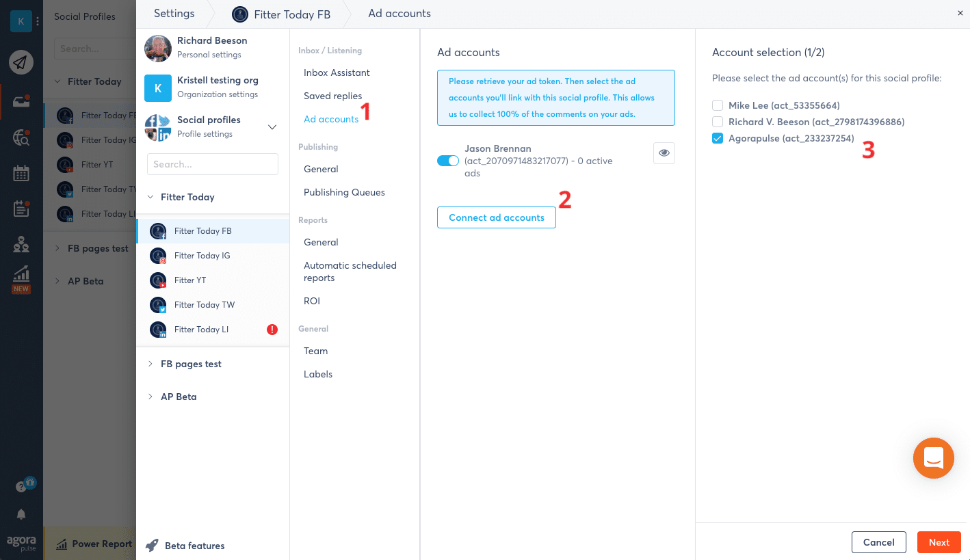Click the Agorapulse logo at bottom left
The width and height of the screenshot is (970, 560).
[21, 544]
